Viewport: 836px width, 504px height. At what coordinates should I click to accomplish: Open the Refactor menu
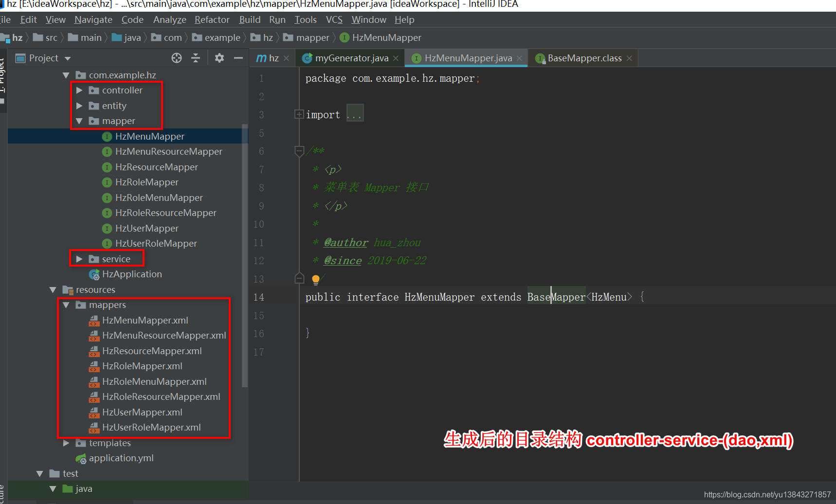pyautogui.click(x=212, y=19)
